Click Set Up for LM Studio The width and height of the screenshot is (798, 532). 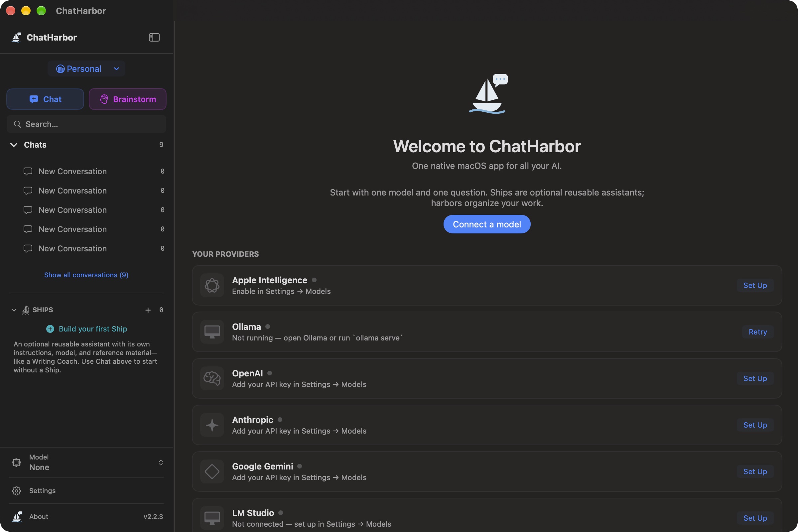pos(755,518)
